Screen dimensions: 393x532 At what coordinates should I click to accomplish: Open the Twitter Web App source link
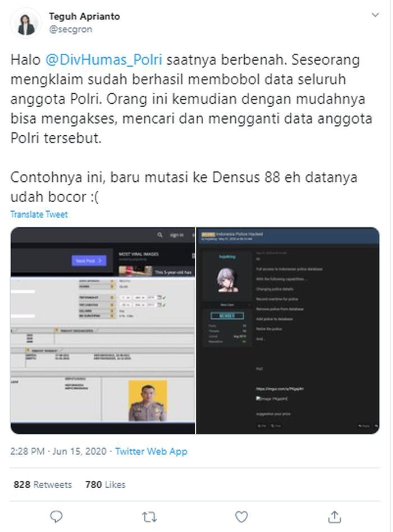point(151,451)
